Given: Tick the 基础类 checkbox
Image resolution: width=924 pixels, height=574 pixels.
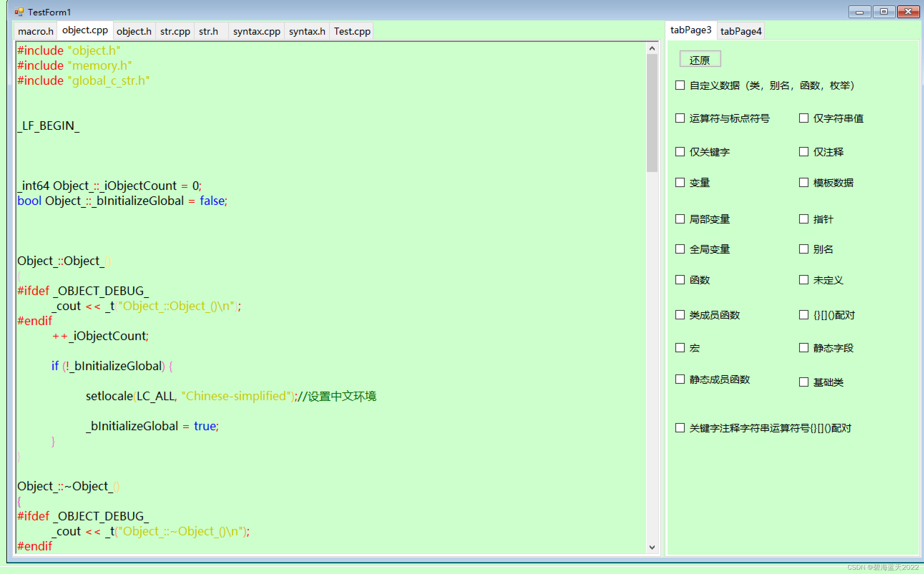Looking at the screenshot, I should click(804, 382).
